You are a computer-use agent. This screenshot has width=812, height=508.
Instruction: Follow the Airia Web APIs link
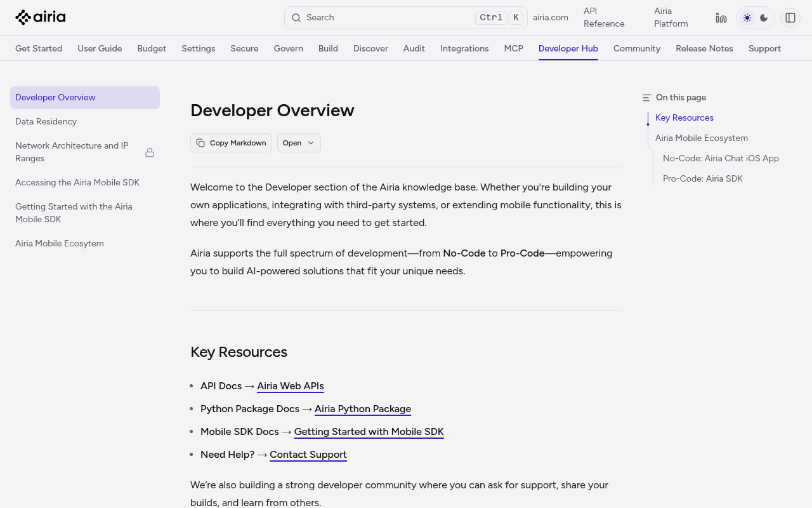click(291, 386)
